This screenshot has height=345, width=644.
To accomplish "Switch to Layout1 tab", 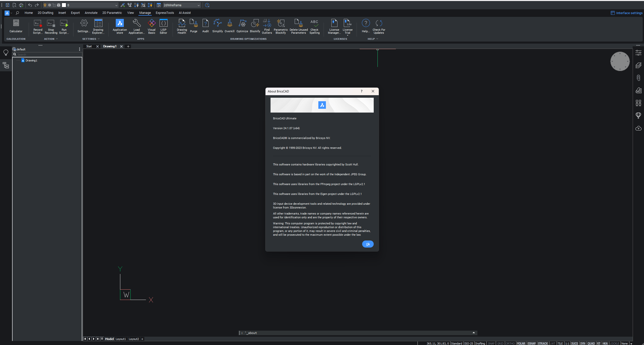I will click(x=121, y=339).
